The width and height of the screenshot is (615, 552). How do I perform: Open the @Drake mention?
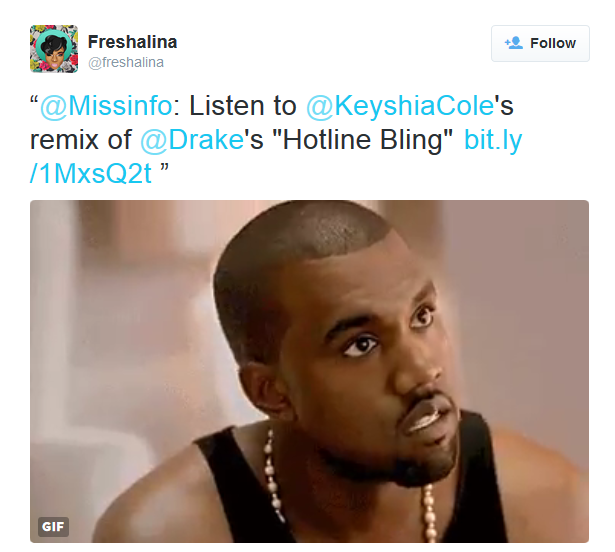click(192, 140)
